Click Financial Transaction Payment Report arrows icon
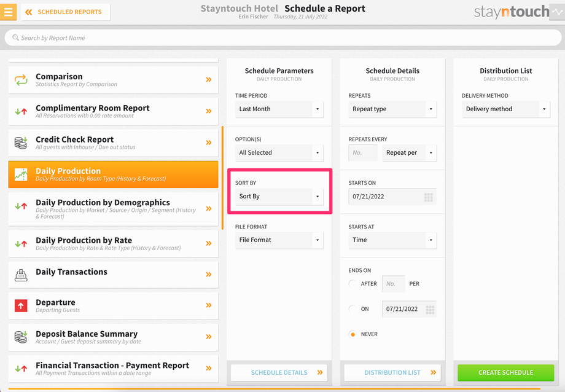The height and width of the screenshot is (392, 565). click(x=21, y=369)
